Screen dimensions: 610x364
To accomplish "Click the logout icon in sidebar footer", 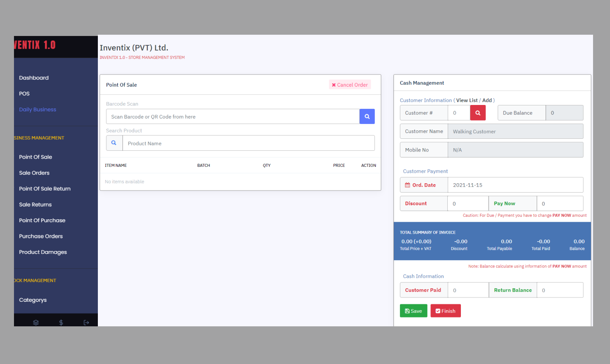I will [86, 322].
